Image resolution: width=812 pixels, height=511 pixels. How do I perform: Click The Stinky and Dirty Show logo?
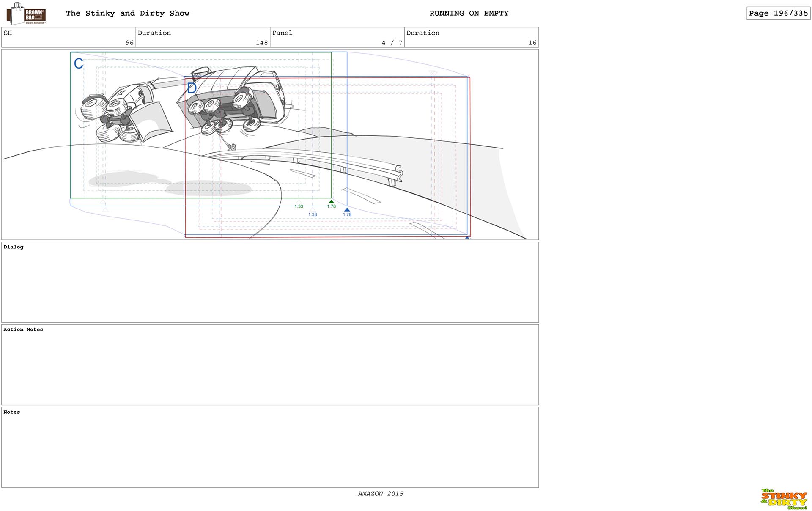click(x=784, y=499)
